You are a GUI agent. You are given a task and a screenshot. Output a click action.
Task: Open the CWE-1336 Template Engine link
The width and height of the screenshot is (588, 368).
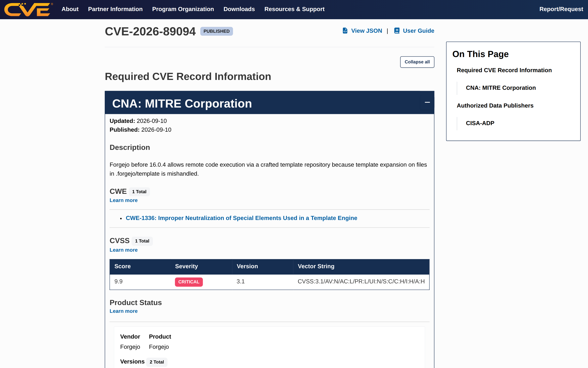(x=241, y=218)
